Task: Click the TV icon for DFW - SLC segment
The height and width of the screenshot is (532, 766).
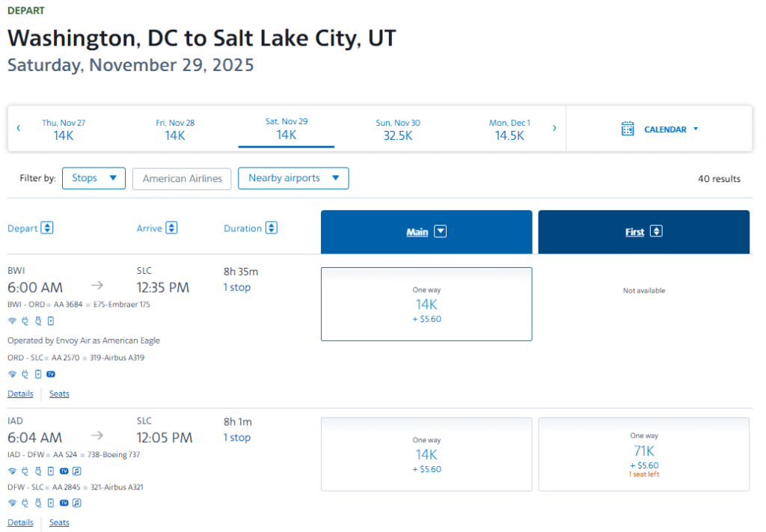Action: tap(64, 503)
